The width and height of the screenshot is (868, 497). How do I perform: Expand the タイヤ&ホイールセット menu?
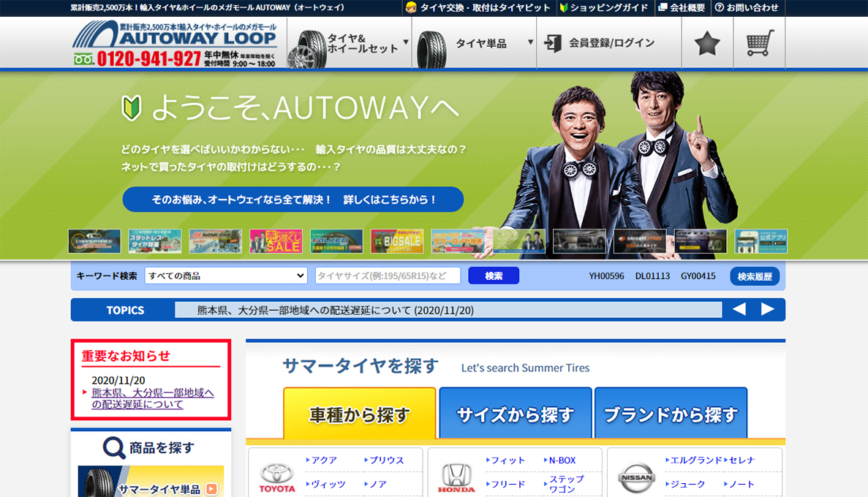coord(350,43)
